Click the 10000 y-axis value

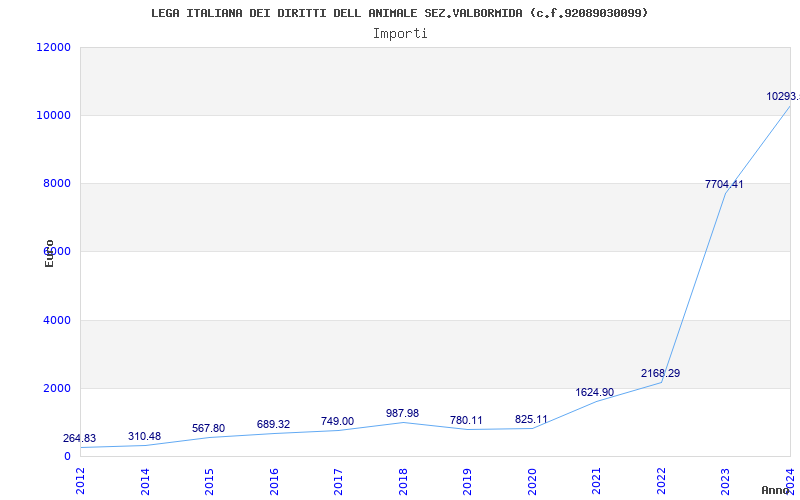click(x=53, y=115)
